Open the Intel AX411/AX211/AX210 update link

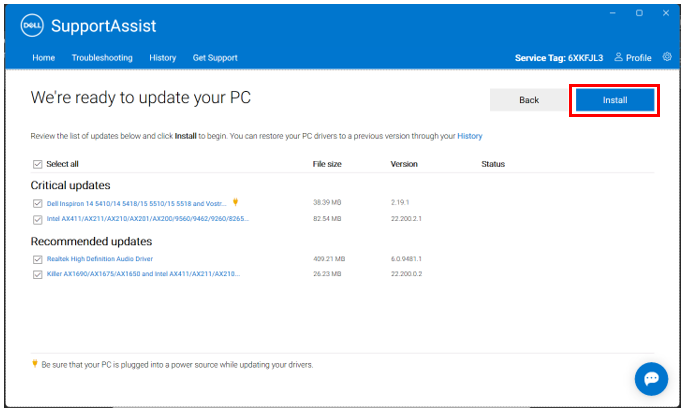tap(148, 219)
